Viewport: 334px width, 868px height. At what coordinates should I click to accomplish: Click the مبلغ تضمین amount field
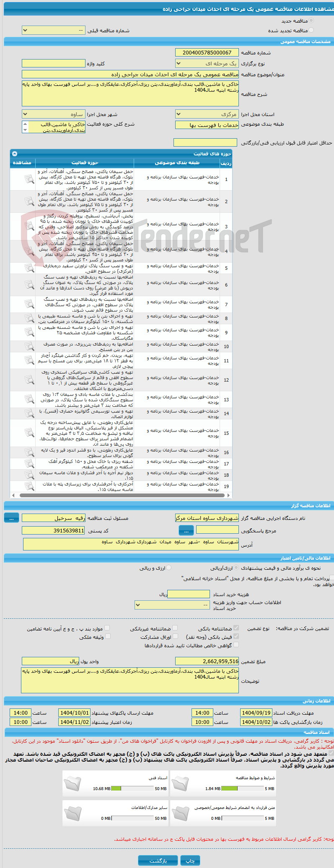click(207, 661)
